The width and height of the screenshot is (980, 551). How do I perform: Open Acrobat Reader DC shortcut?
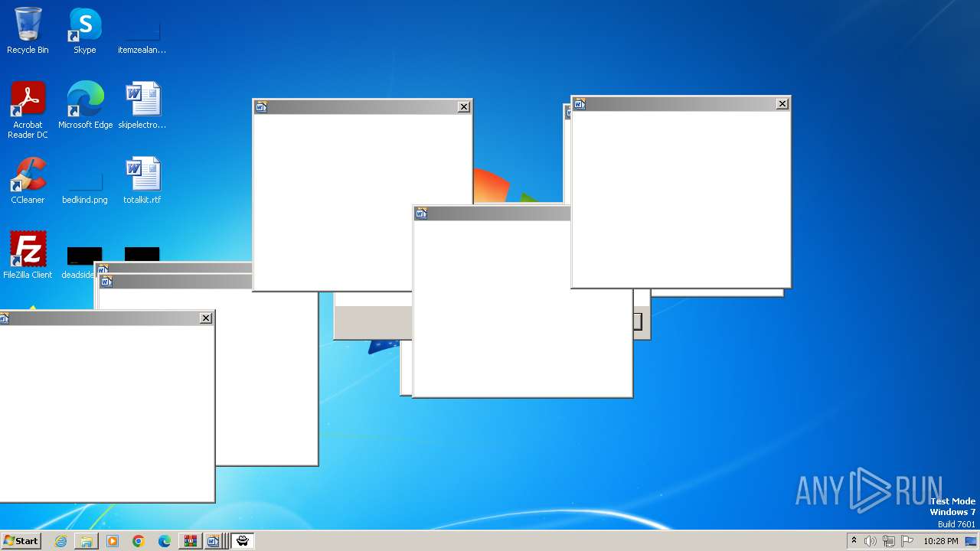tap(28, 110)
